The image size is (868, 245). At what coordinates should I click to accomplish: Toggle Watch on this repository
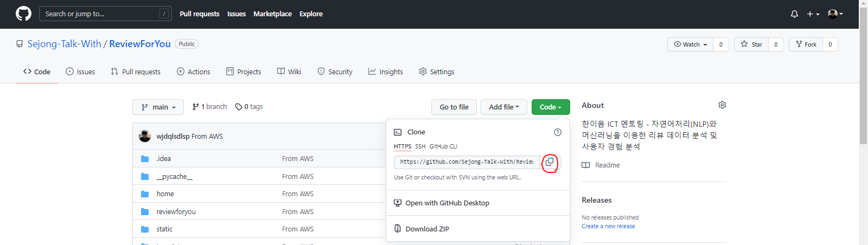(690, 44)
